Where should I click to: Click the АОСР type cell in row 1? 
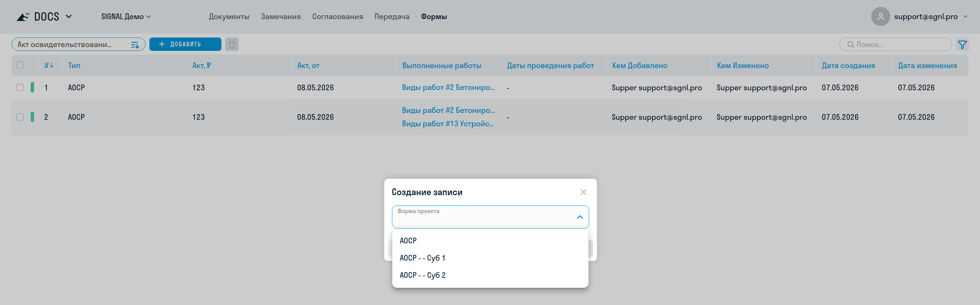(76, 88)
